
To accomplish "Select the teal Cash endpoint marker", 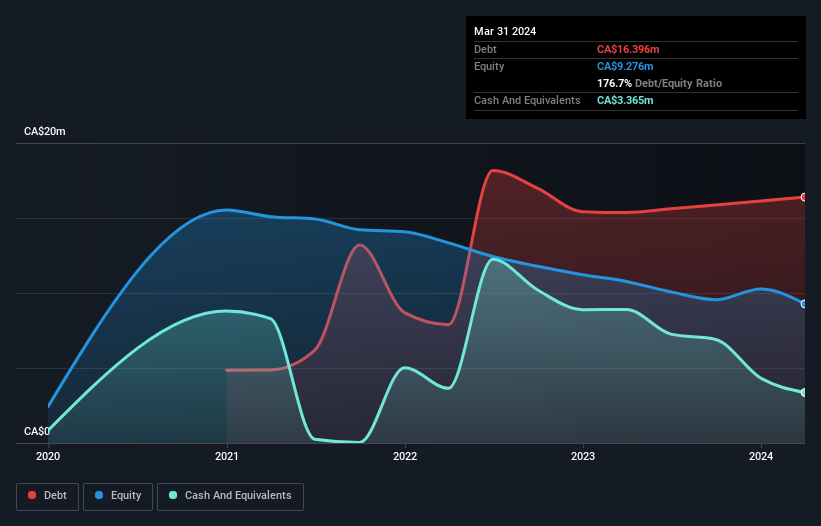I will [804, 393].
